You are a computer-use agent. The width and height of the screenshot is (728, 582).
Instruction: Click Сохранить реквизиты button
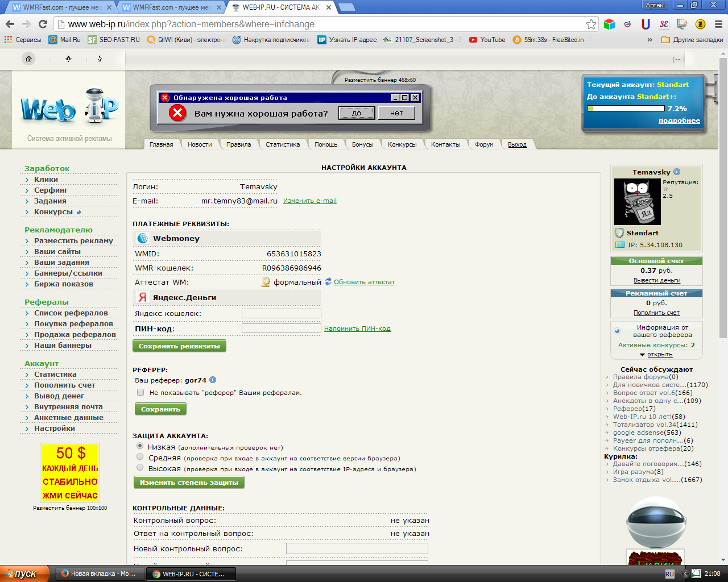179,346
